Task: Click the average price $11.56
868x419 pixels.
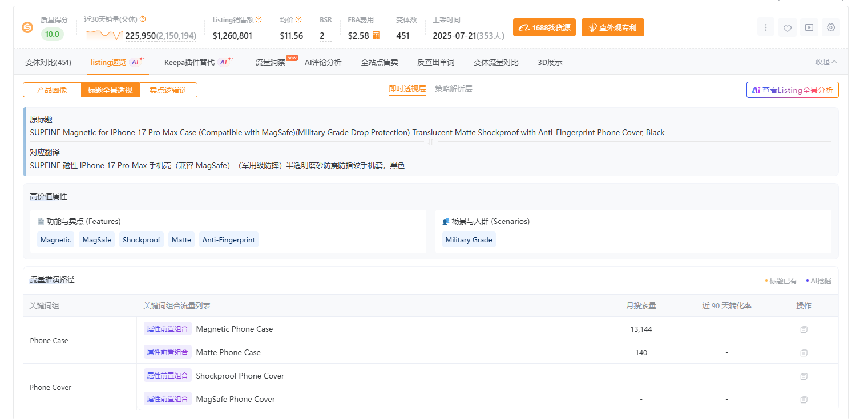Action: click(x=292, y=36)
